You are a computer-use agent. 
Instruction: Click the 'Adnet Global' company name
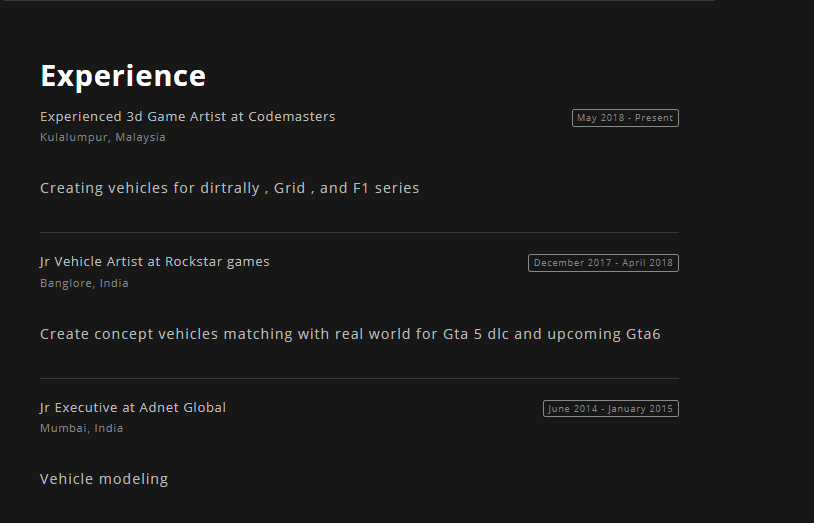183,408
